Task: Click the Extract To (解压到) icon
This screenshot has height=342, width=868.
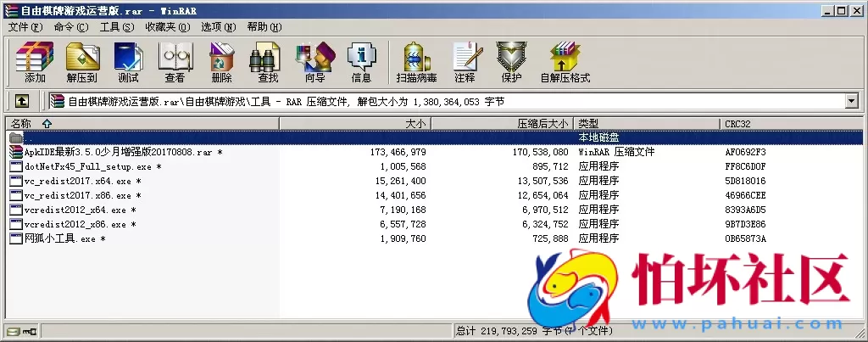Action: click(82, 62)
